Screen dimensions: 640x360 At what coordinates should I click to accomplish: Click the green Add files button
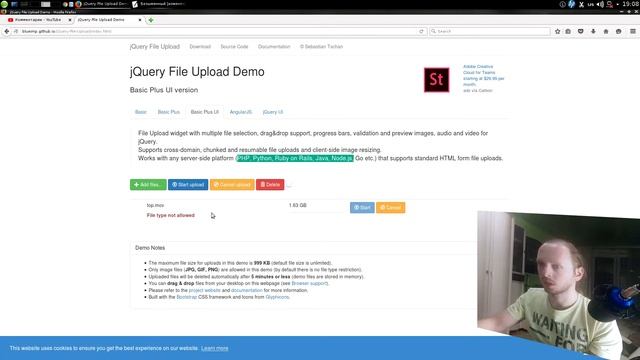[x=148, y=184]
